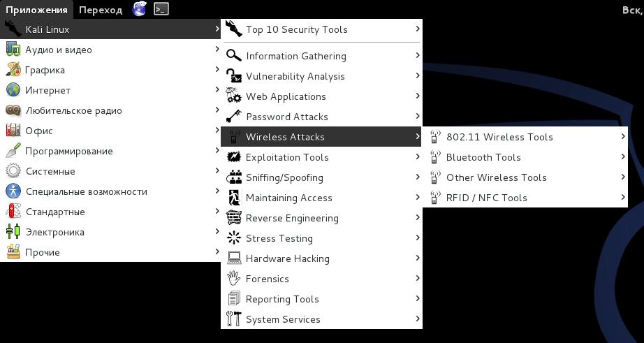Click the Forensics hand icon
The image size is (644, 343).
(x=234, y=279)
